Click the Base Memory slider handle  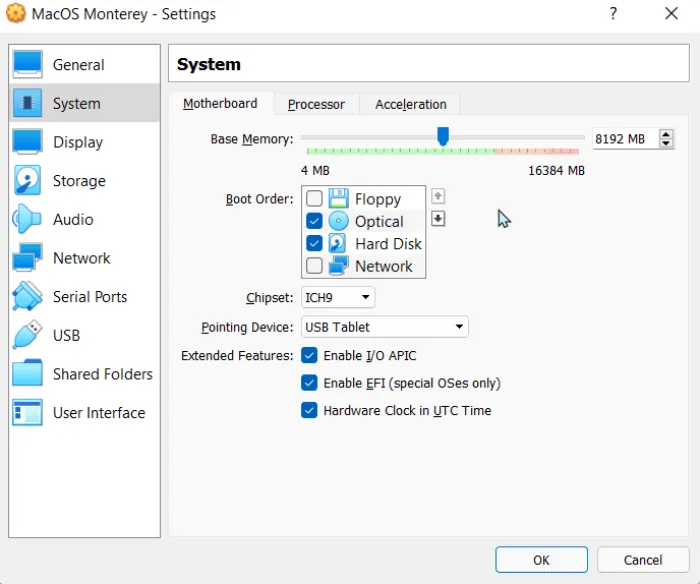coord(443,136)
